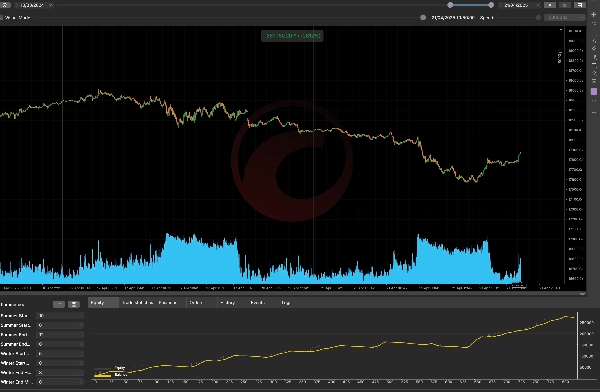Click the first small button beside Parameters label
Image resolution: width=600 pixels, height=392 pixels.
[x=59, y=304]
